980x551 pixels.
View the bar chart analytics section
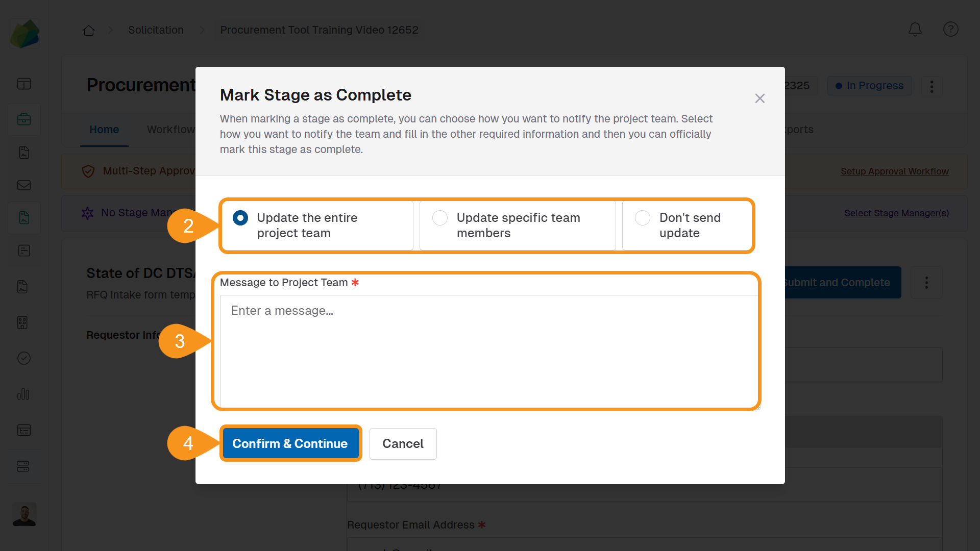[x=23, y=394]
